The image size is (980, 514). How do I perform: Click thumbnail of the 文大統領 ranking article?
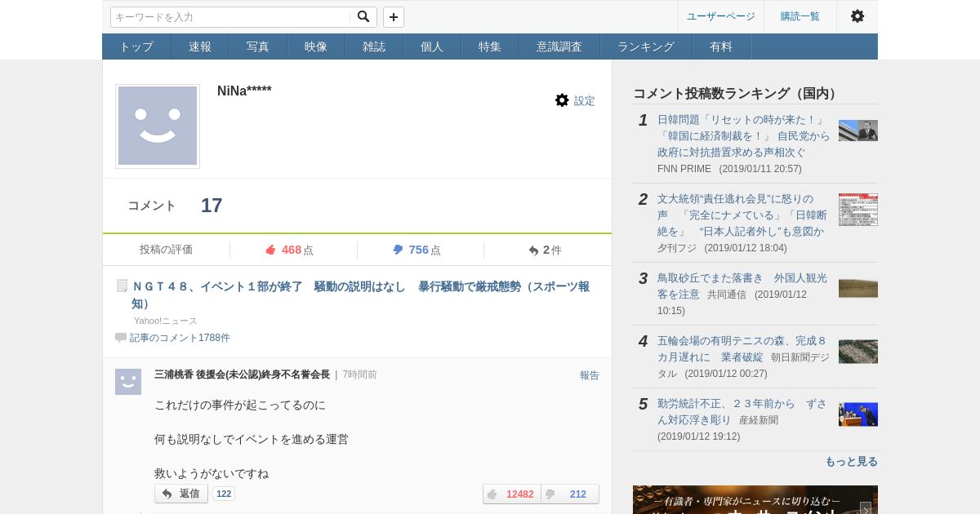point(858,210)
